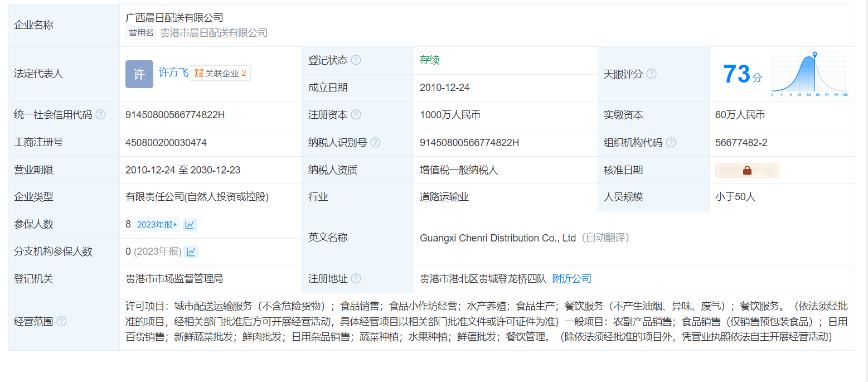Click paid-in capital 60万人民币
868x382 pixels.
[740, 115]
